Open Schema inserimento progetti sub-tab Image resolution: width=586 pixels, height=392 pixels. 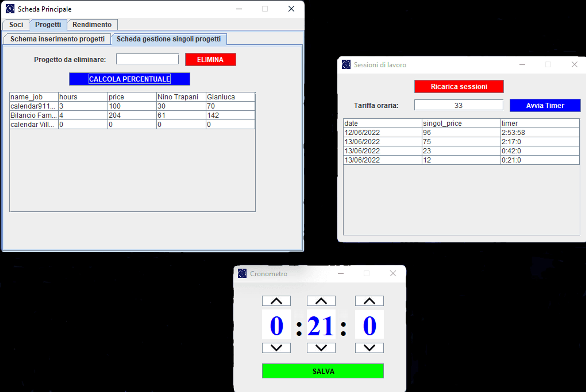tap(57, 39)
